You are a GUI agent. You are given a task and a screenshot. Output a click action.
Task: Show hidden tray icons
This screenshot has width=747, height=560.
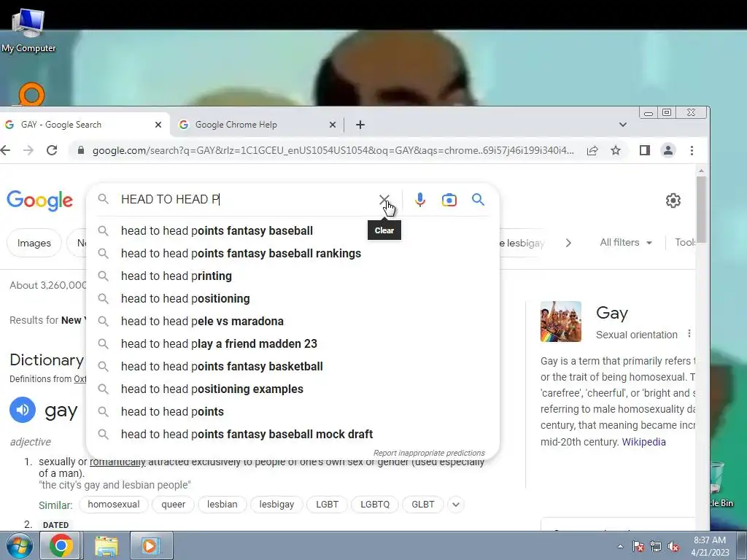620,547
